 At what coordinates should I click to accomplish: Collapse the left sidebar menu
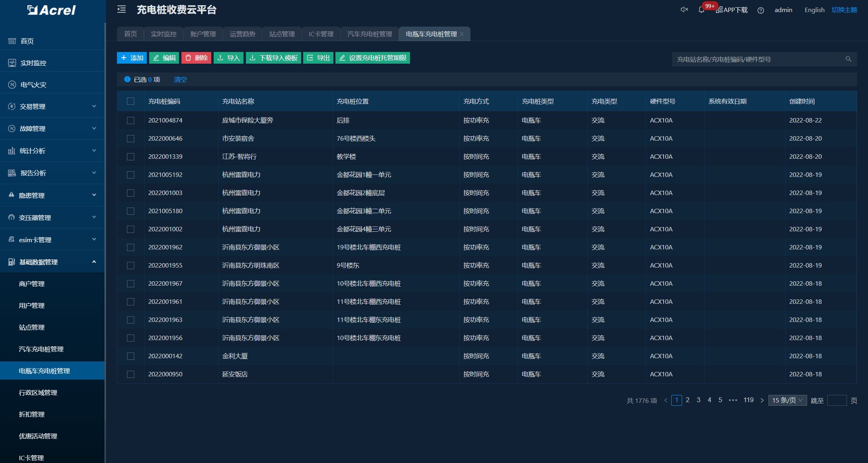(x=121, y=9)
